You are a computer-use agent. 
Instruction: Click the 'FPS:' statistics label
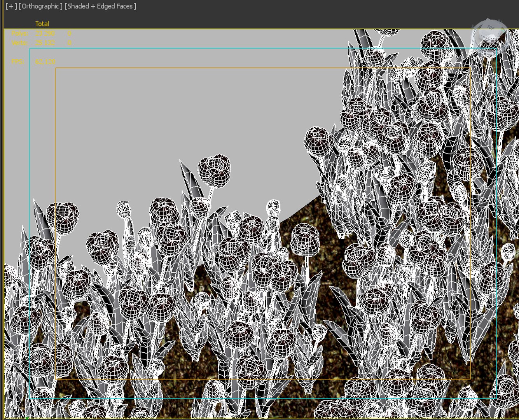pos(18,61)
